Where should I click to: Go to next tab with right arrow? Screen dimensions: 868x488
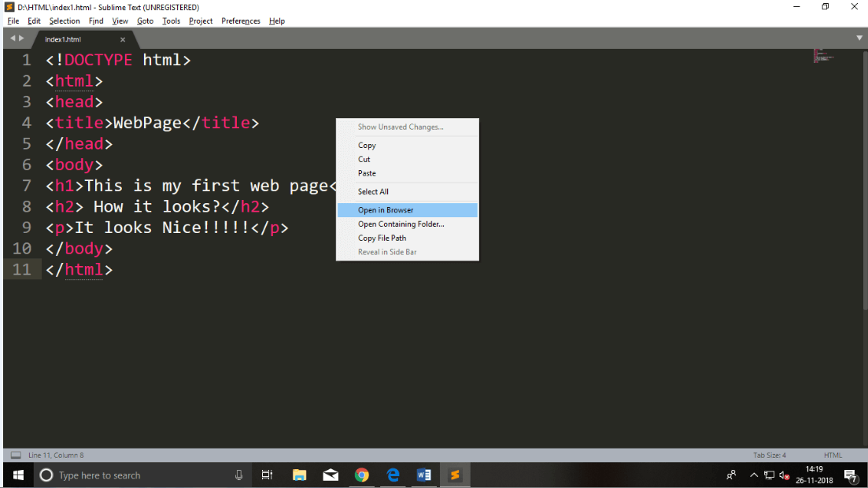tap(21, 39)
